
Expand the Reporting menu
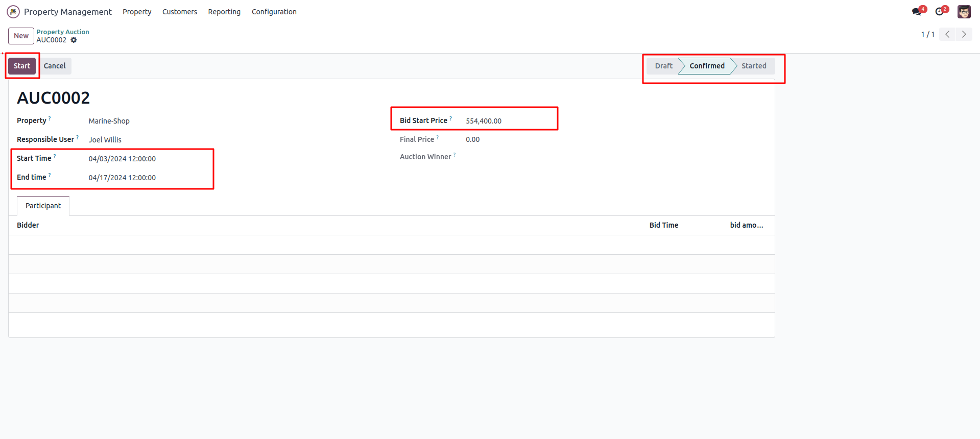224,12
